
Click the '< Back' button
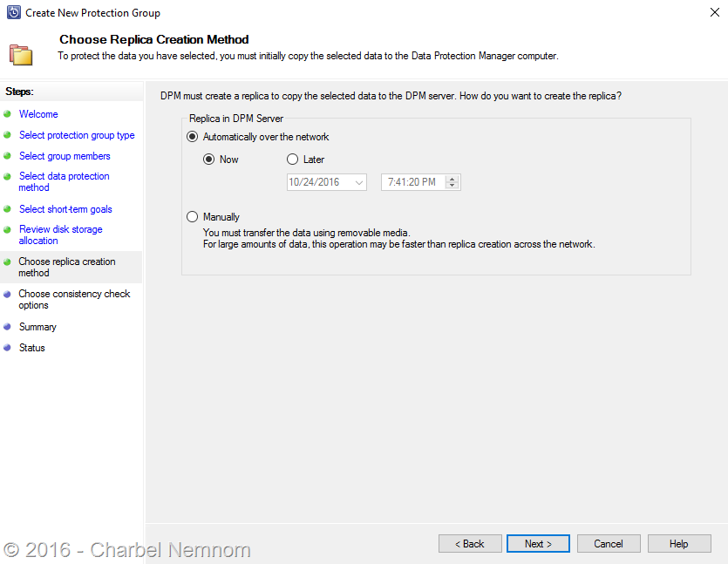[470, 544]
